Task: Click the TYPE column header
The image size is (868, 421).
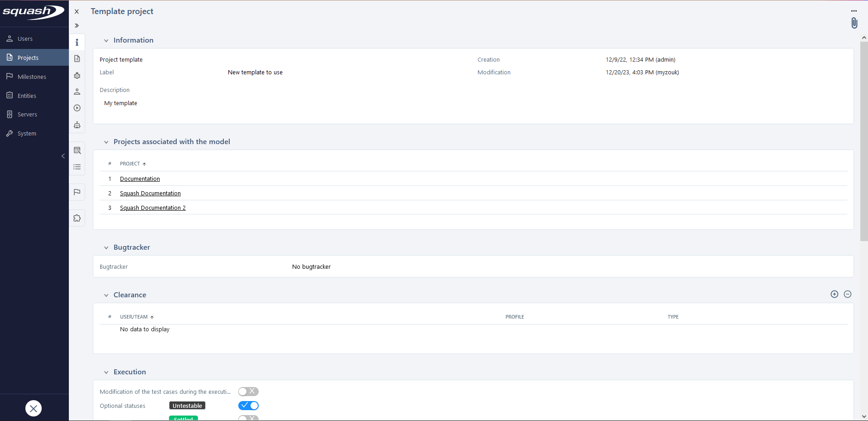Action: 673,317
